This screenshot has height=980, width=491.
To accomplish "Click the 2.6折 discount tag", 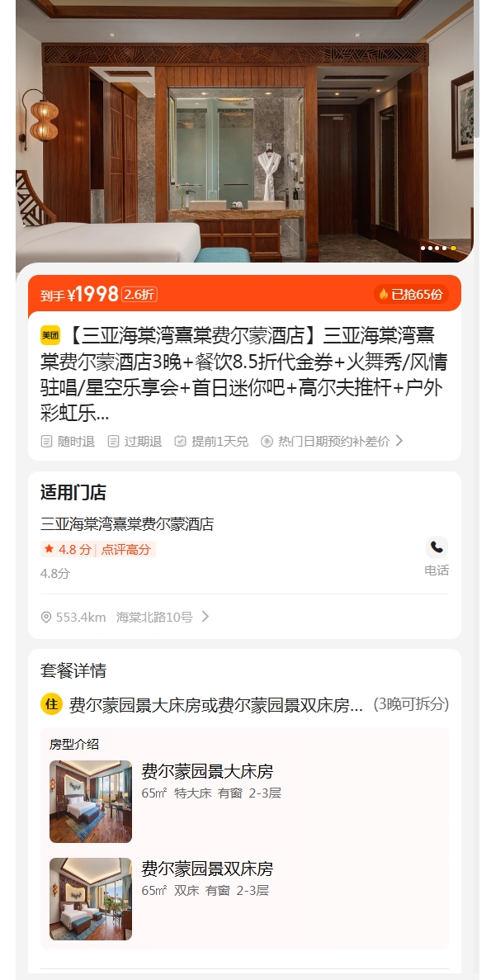I will (139, 295).
